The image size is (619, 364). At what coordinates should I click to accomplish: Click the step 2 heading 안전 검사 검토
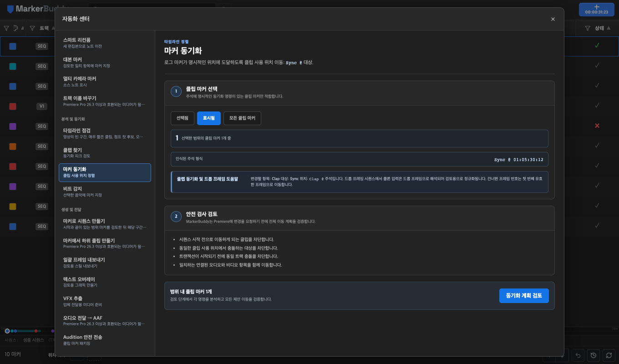tap(202, 214)
